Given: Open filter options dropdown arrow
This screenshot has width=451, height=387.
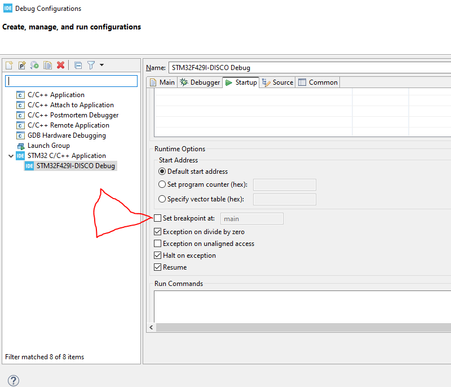Looking at the screenshot, I should [102, 65].
